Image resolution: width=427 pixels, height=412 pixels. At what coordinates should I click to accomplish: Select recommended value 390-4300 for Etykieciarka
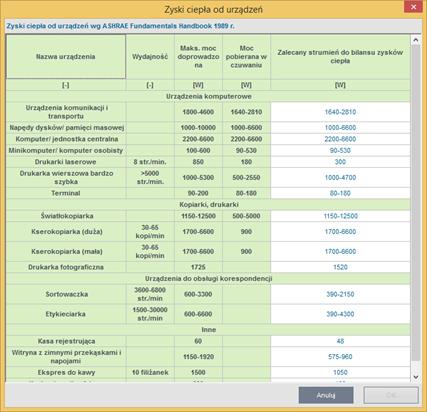tap(340, 314)
